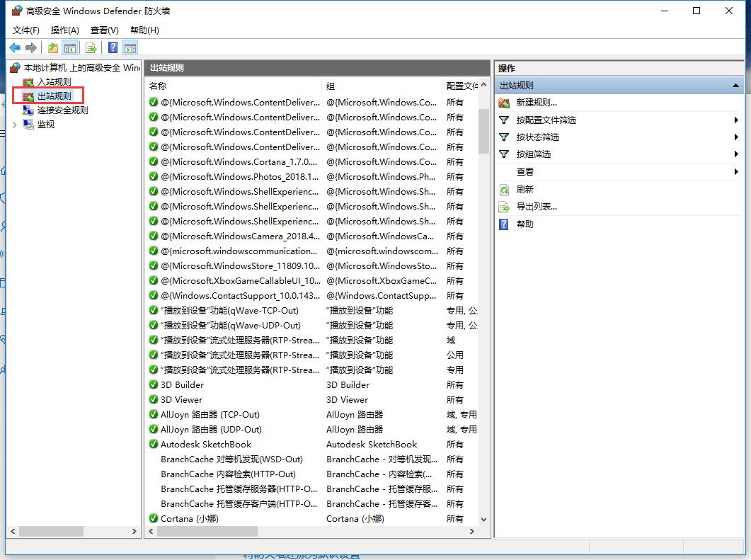751x560 pixels.
Task: Click the green check icon of Autodesk SketchBook
Action: click(x=154, y=444)
